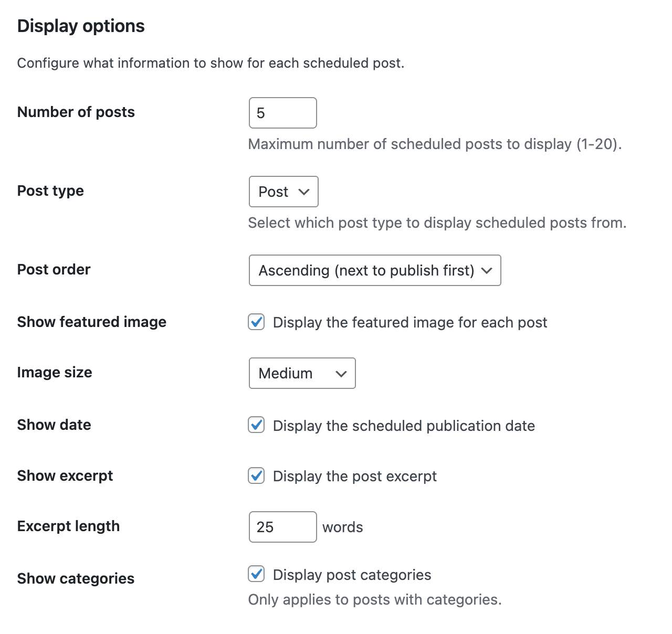Viewport: 672px width, 634px height.
Task: Focus the Excerpt length words field
Action: pyautogui.click(x=282, y=527)
